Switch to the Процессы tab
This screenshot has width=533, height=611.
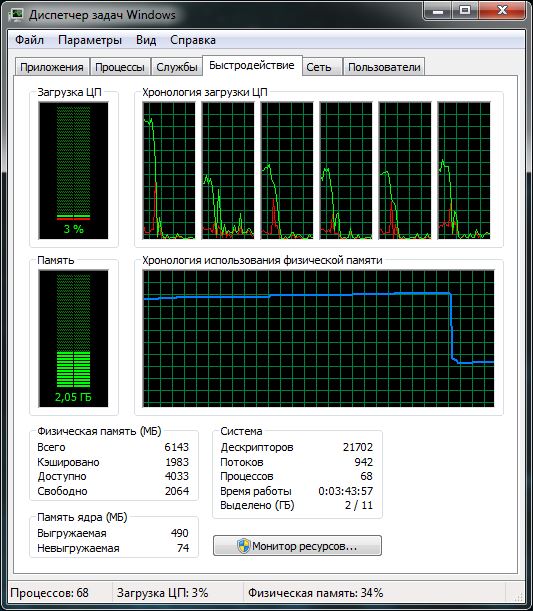(x=120, y=67)
